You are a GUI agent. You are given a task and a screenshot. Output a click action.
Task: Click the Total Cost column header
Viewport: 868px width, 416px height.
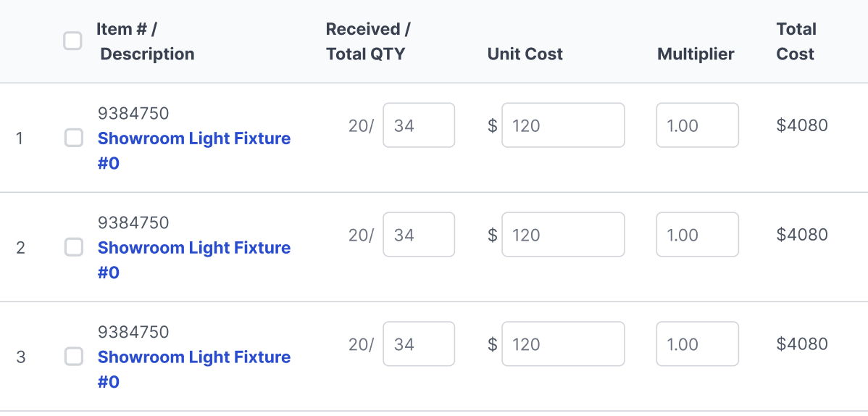pyautogui.click(x=796, y=41)
